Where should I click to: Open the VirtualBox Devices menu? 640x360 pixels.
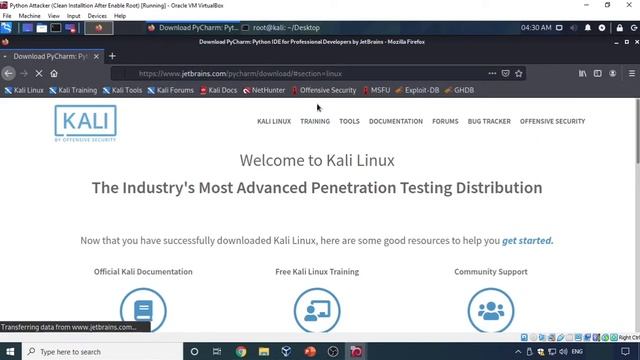[97, 16]
